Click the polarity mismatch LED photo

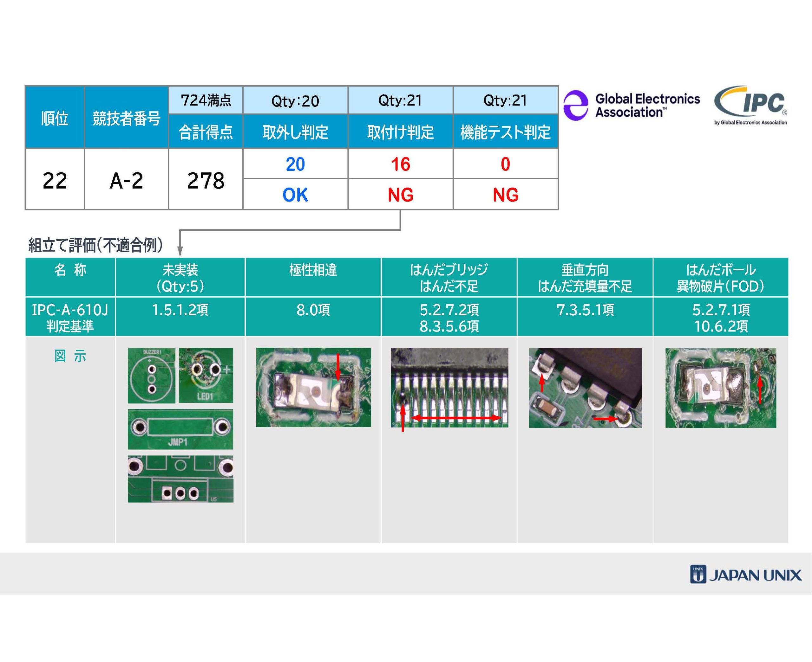pyautogui.click(x=313, y=387)
